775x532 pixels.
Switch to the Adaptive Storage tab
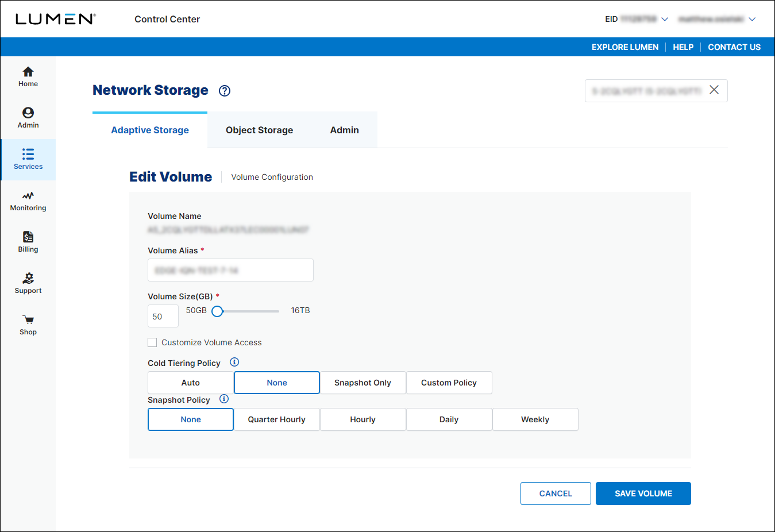point(150,130)
